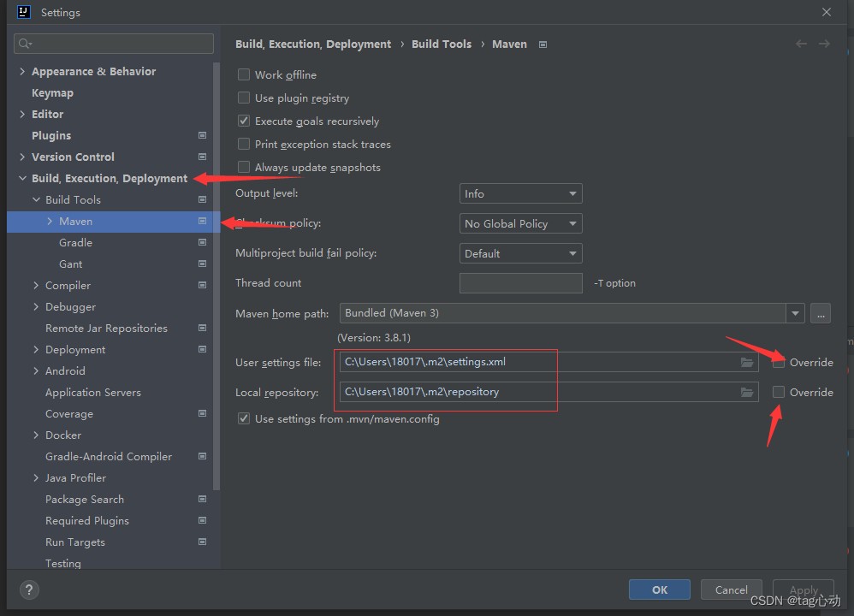Select Plugins in settings tree
The height and width of the screenshot is (616, 854).
coord(51,135)
